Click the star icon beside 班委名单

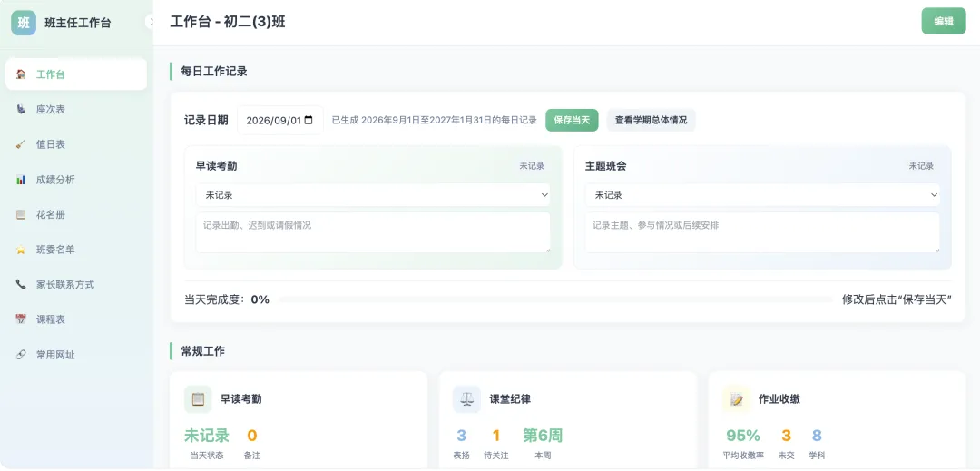click(x=21, y=250)
